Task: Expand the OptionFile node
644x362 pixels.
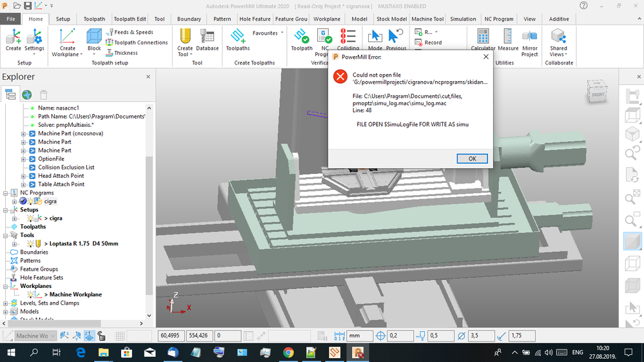Action: click(x=23, y=159)
